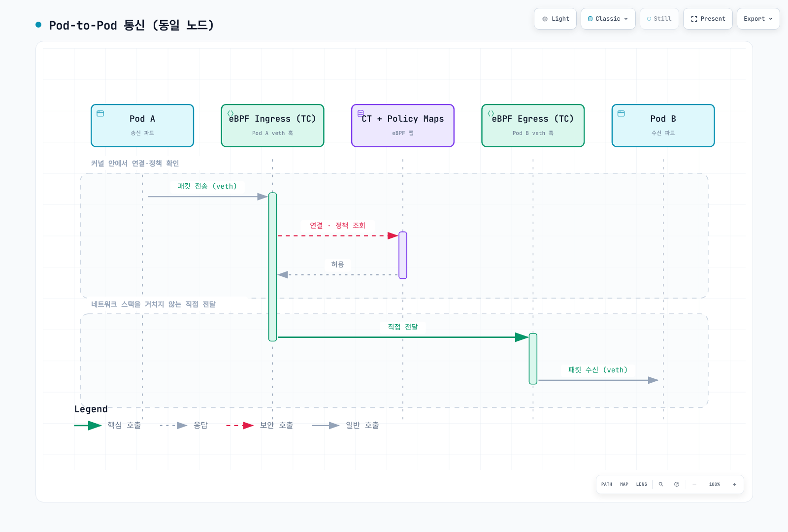
Task: Click the '패킷 수신 (veth)' message label
Action: coord(598,370)
